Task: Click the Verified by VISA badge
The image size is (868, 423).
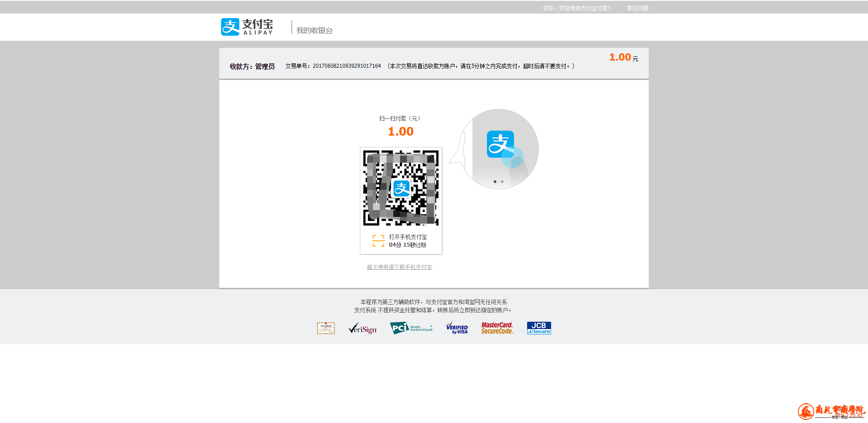Action: 457,328
